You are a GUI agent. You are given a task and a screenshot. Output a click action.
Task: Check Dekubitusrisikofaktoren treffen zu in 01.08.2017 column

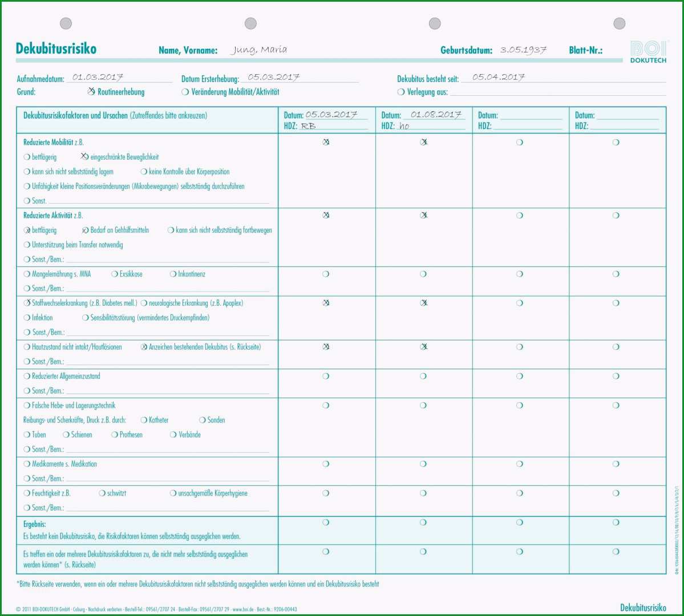pyautogui.click(x=423, y=552)
